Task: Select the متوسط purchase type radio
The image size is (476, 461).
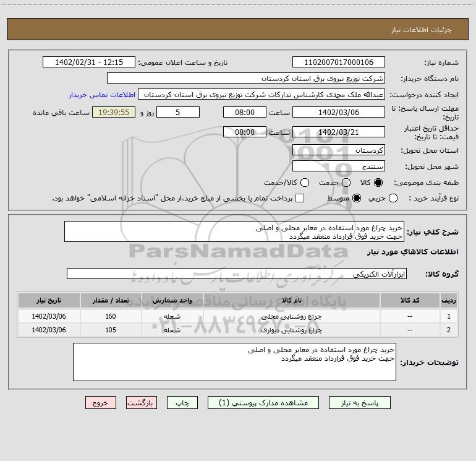Action: pyautogui.click(x=357, y=198)
